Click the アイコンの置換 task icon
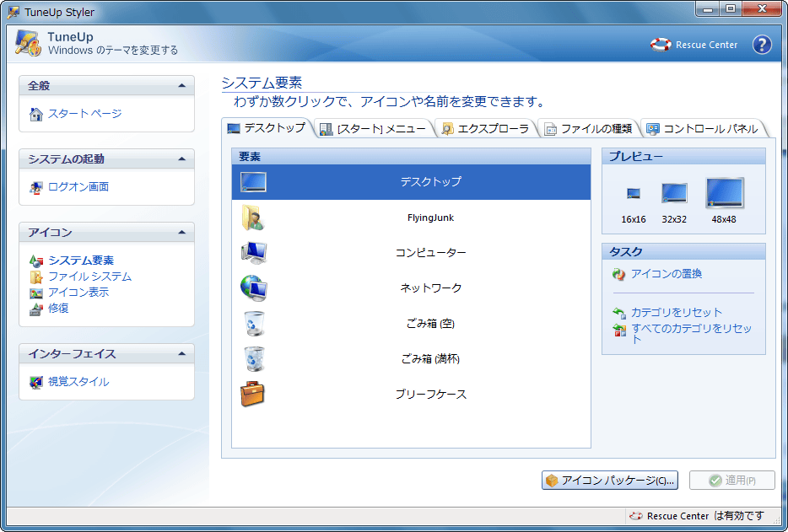The image size is (788, 532). [x=618, y=274]
